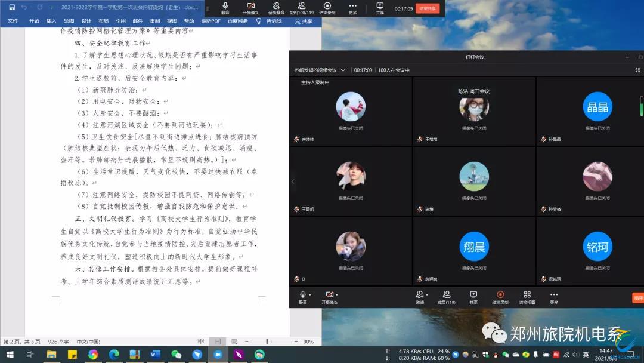Select web layout view in Word status bar
The image size is (644, 363).
coord(234,342)
